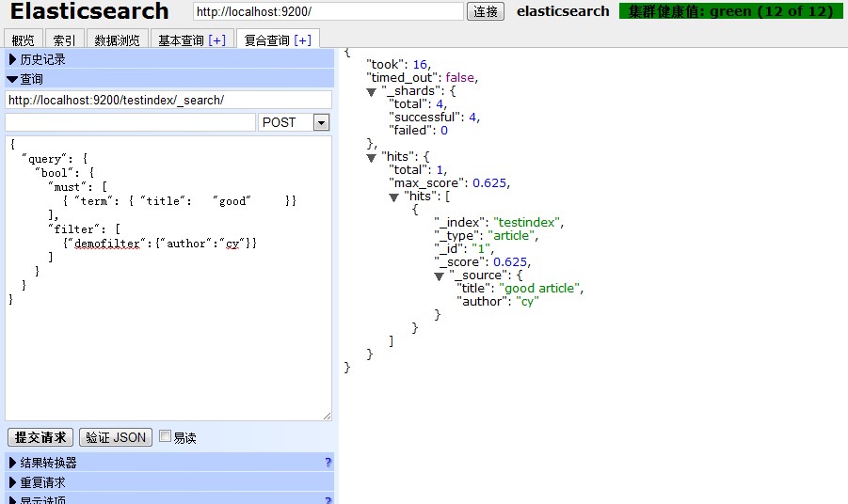Screen dimensions: 848x504
Task: Expand the 历史记录 section
Action: click(x=38, y=59)
